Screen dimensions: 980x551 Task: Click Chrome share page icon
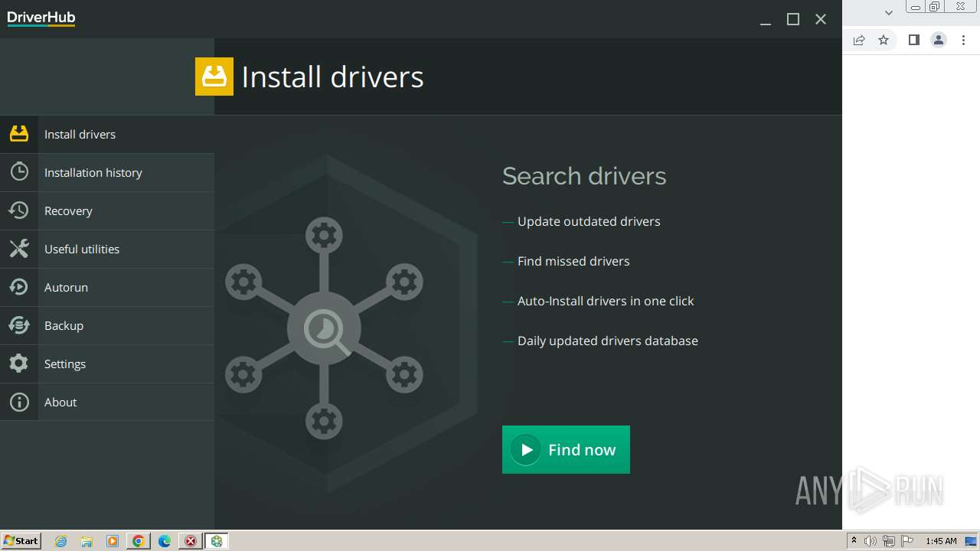(x=859, y=40)
